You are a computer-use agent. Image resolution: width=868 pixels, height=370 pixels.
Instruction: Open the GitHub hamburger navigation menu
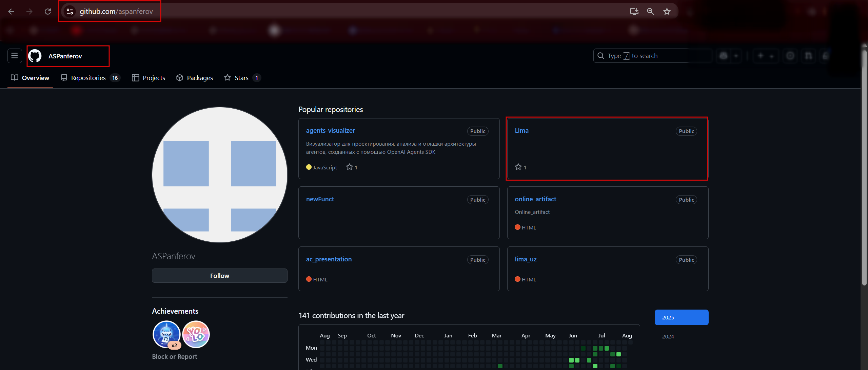(x=15, y=56)
